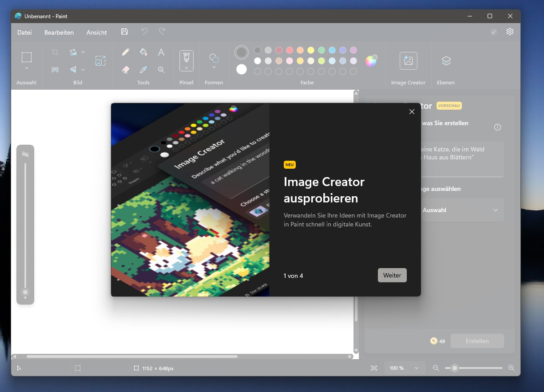Screen dimensions: 544x392
Task: Select the Color picker eyedropper tool
Action: (x=143, y=70)
